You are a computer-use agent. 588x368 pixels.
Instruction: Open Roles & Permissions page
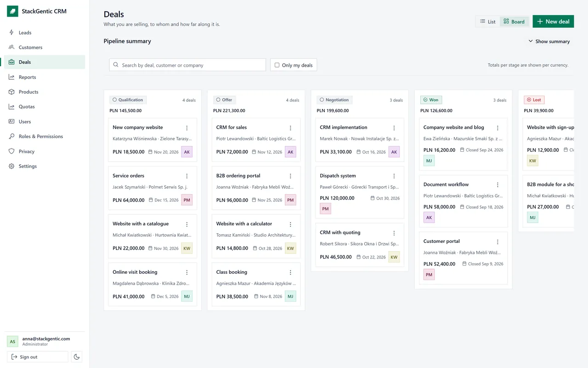click(45, 137)
